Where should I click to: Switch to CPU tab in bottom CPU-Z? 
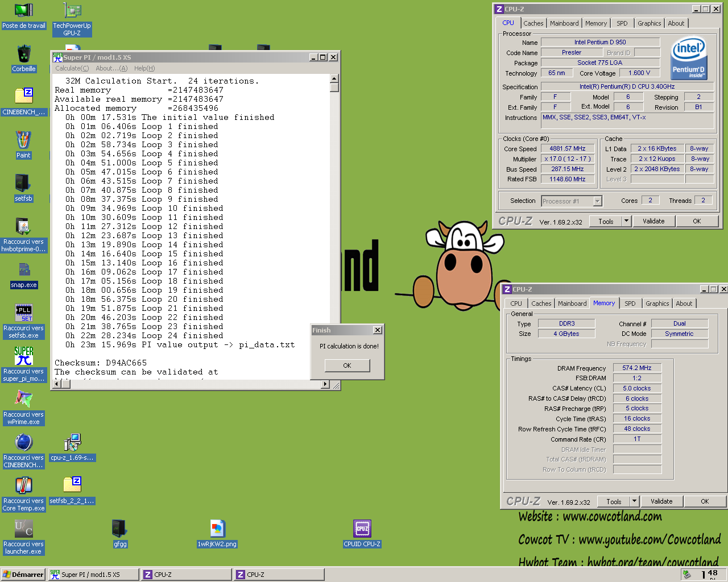516,304
